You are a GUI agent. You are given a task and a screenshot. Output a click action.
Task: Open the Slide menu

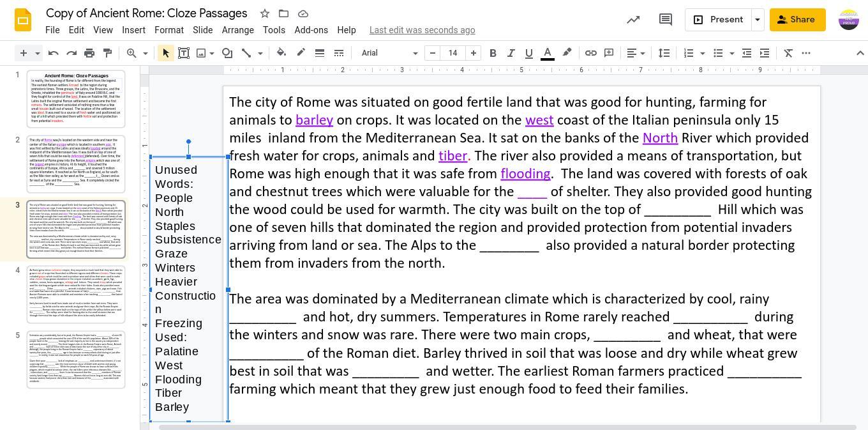tap(202, 30)
